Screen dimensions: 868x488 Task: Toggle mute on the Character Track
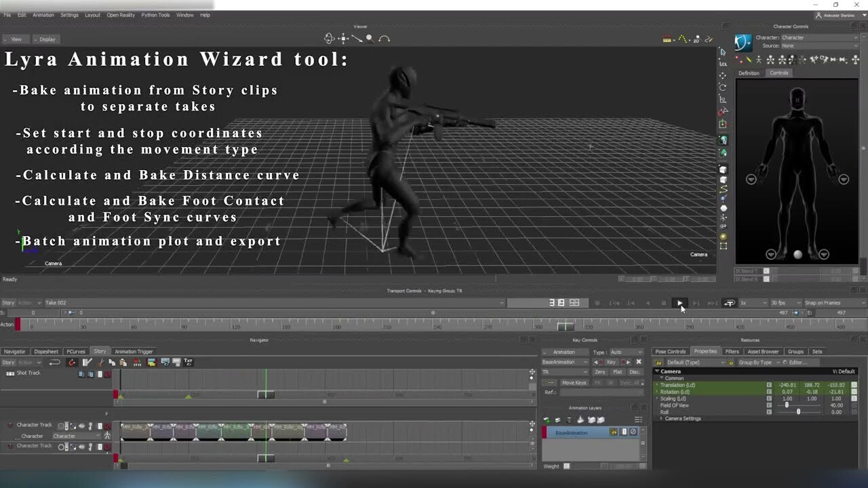point(107,426)
